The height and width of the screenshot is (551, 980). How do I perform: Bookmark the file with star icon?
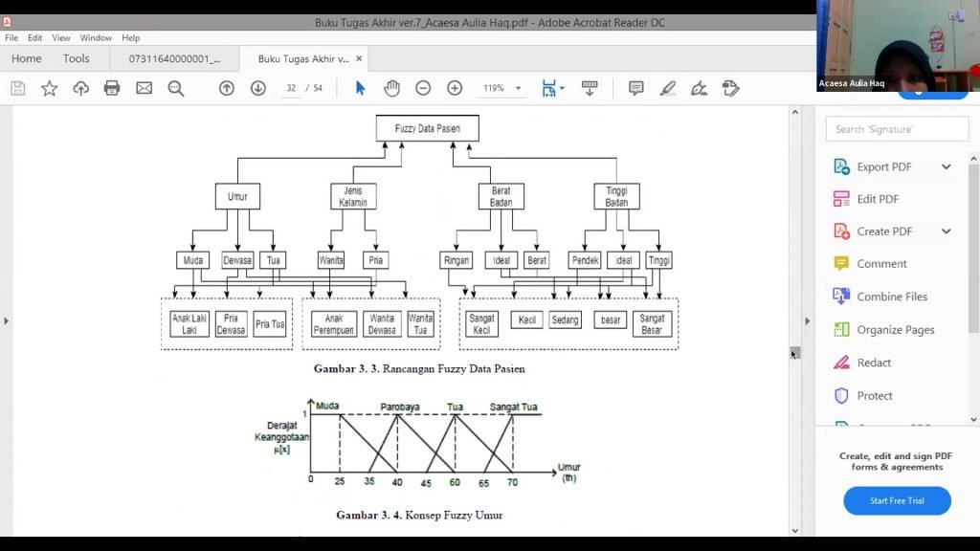point(49,88)
